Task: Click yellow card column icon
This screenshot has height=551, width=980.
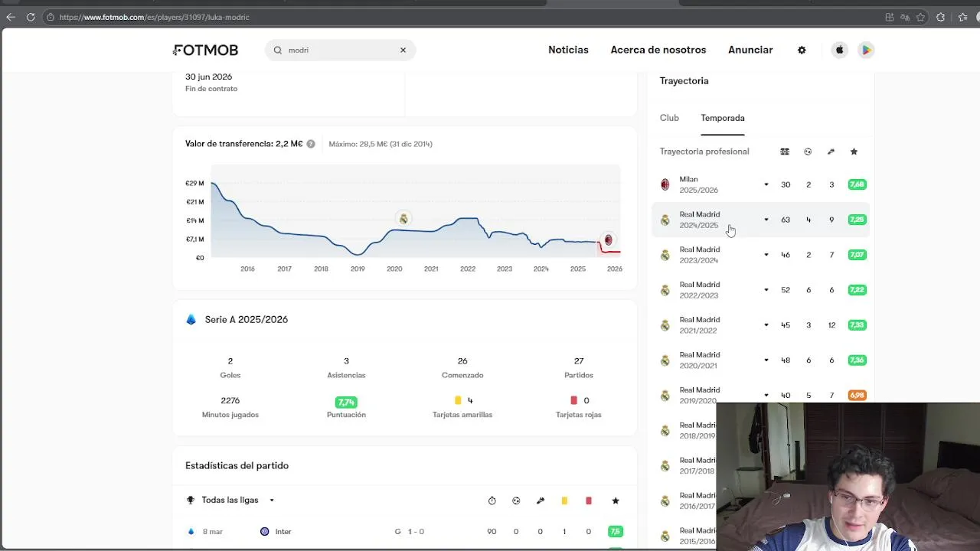Action: (564, 500)
